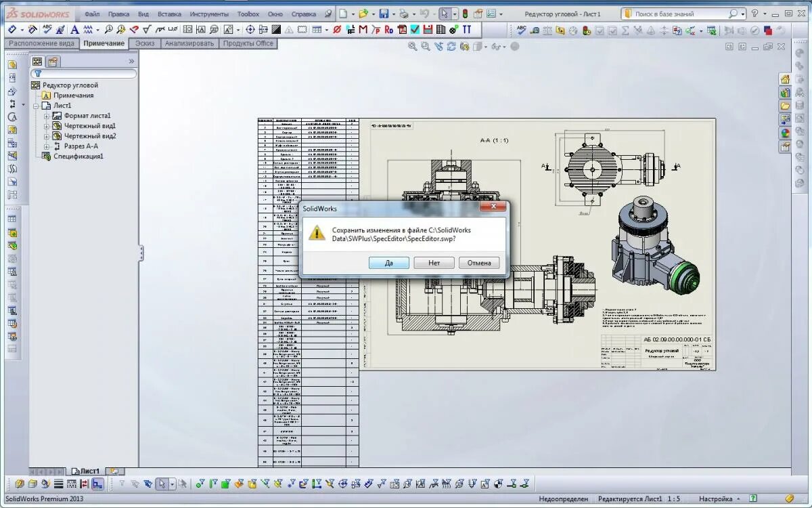Click the Undo arrow icon
The image size is (812, 508).
tap(424, 14)
